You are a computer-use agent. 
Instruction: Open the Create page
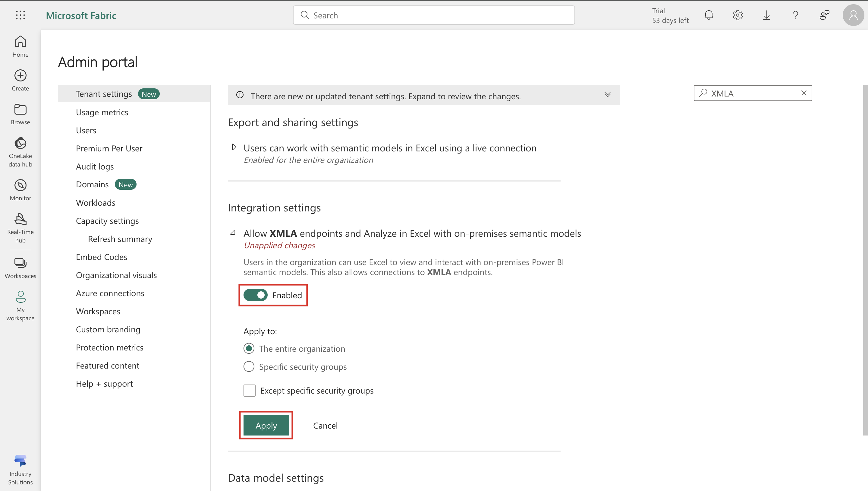click(20, 80)
